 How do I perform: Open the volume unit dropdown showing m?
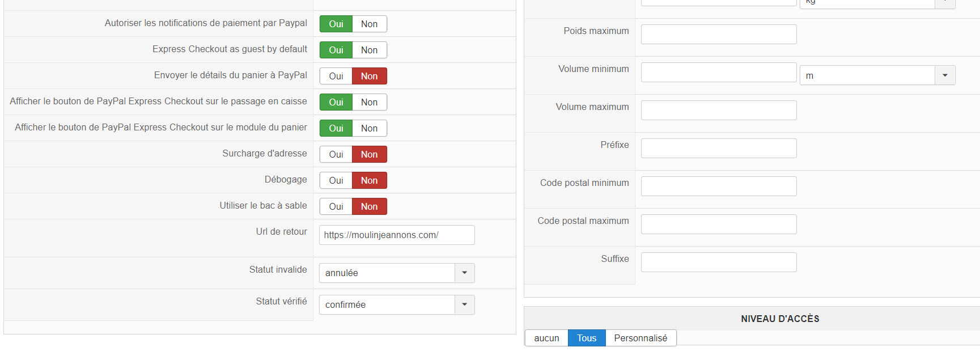(877, 75)
